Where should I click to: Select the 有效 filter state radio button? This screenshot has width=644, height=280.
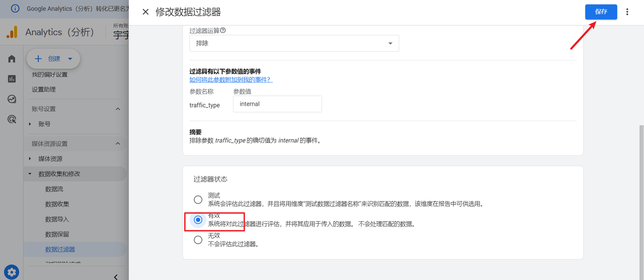[198, 220]
